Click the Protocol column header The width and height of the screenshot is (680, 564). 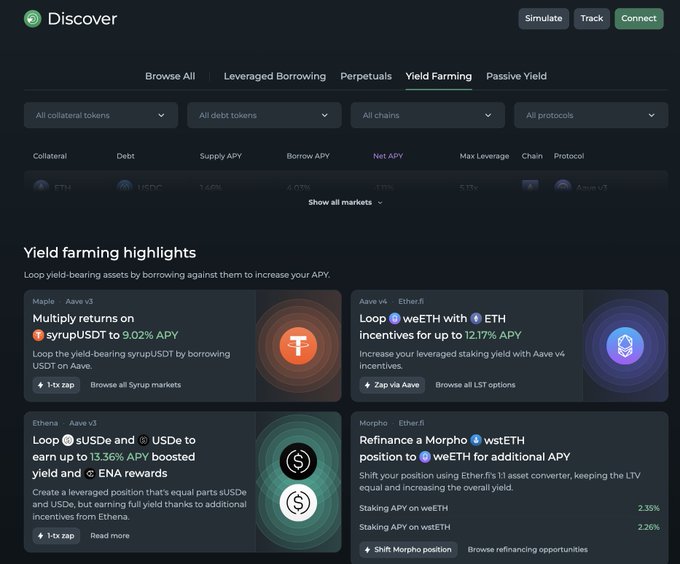[569, 156]
